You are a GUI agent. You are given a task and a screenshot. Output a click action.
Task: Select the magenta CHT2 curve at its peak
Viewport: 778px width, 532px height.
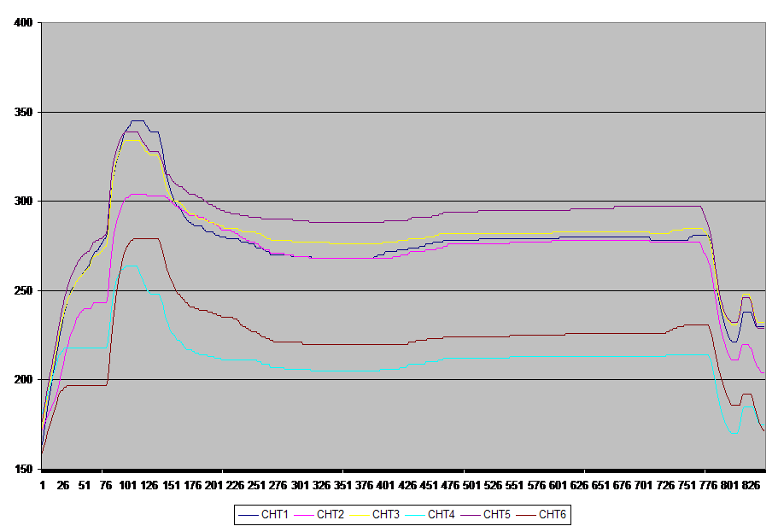point(137,194)
